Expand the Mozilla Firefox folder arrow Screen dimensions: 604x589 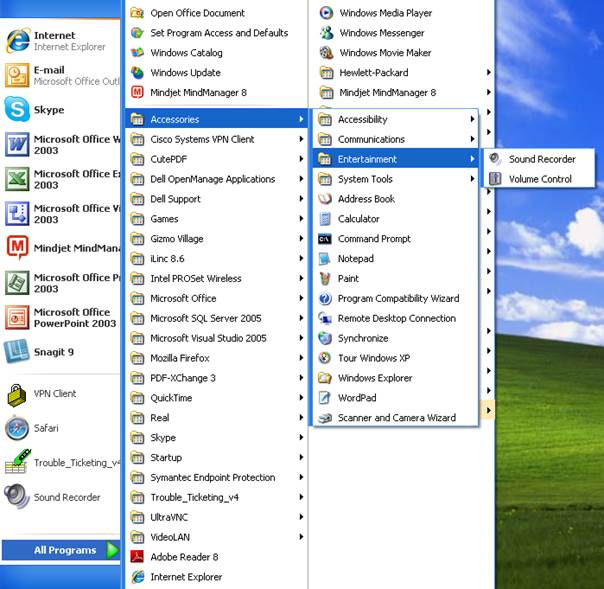pyautogui.click(x=301, y=358)
